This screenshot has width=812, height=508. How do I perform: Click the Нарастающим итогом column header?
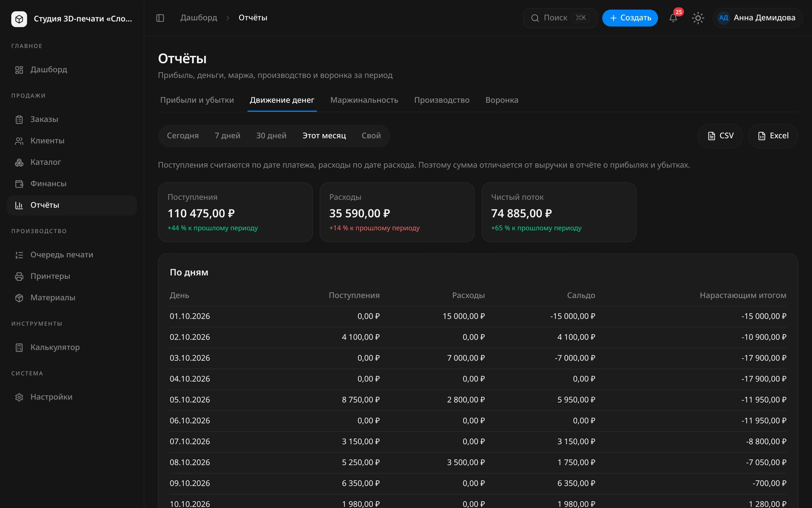coord(743,295)
